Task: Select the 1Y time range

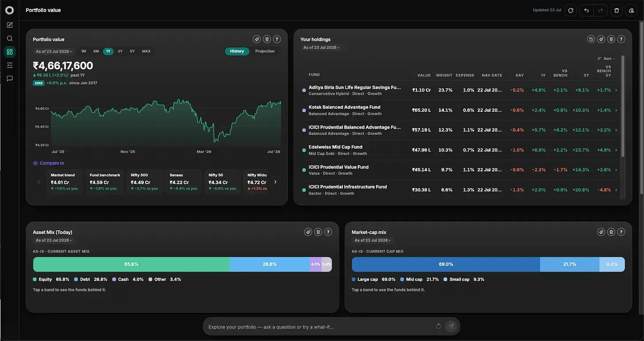Action: [108, 51]
